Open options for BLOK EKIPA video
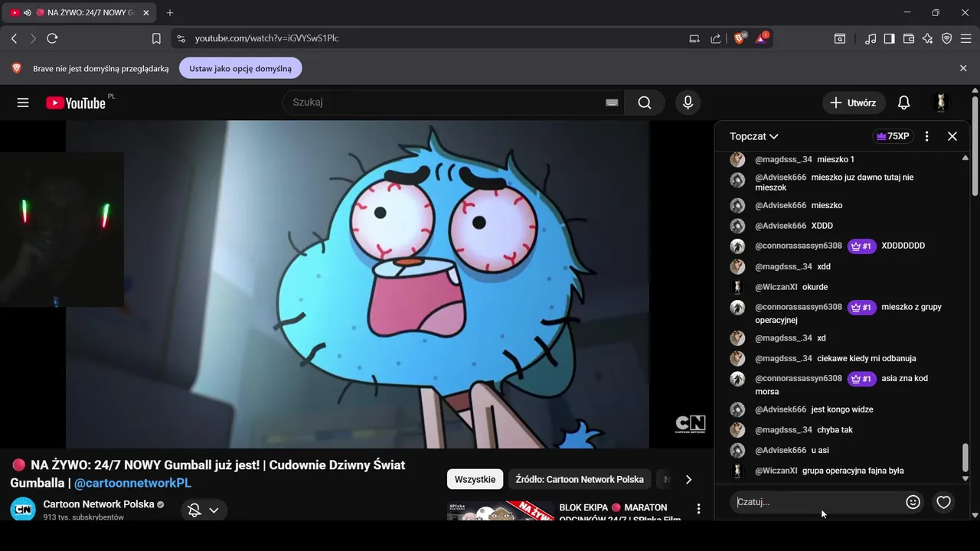980x551 pixels. pos(698,509)
